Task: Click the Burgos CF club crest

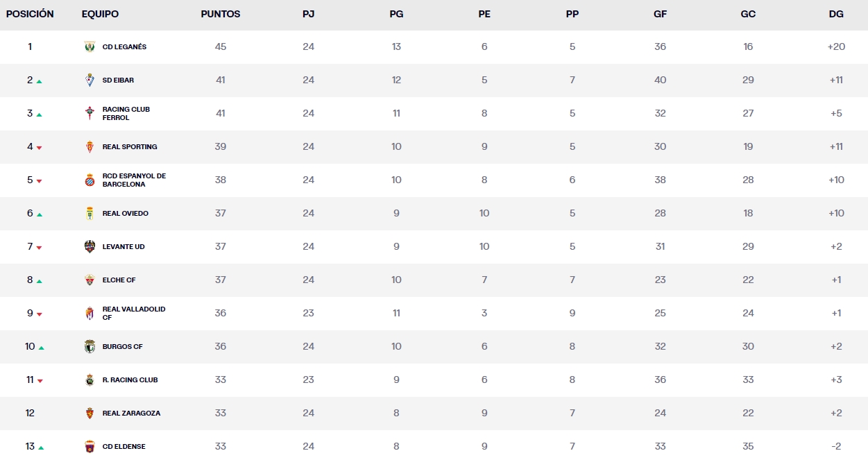Action: [89, 346]
